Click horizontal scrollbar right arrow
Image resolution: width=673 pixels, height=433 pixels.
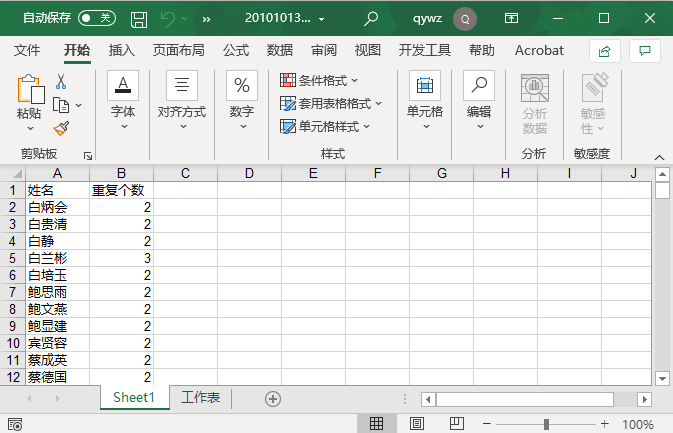(644, 399)
